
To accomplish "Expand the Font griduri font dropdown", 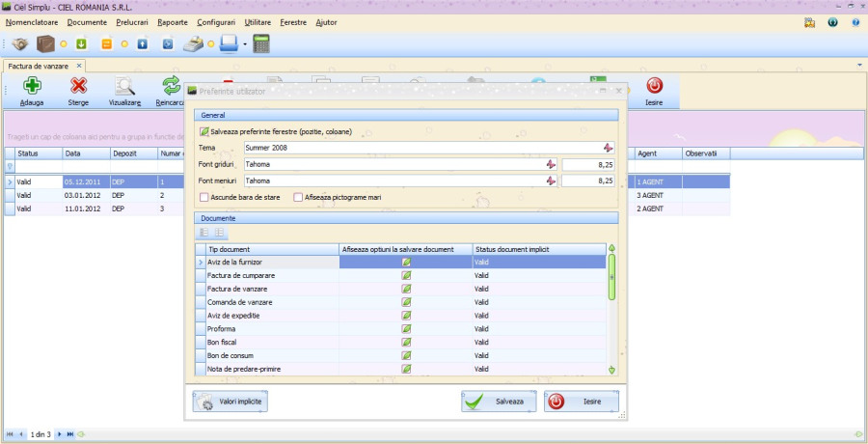I will 551,165.
